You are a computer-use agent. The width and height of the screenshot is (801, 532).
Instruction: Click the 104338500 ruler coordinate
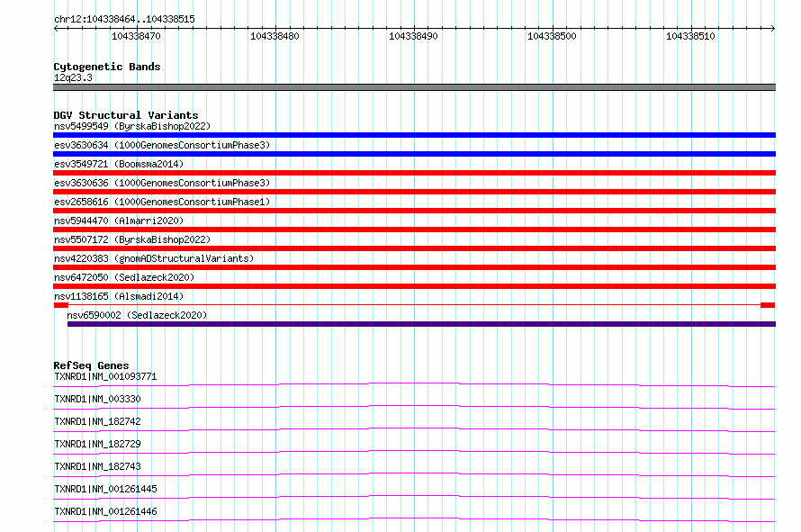pyautogui.click(x=552, y=36)
